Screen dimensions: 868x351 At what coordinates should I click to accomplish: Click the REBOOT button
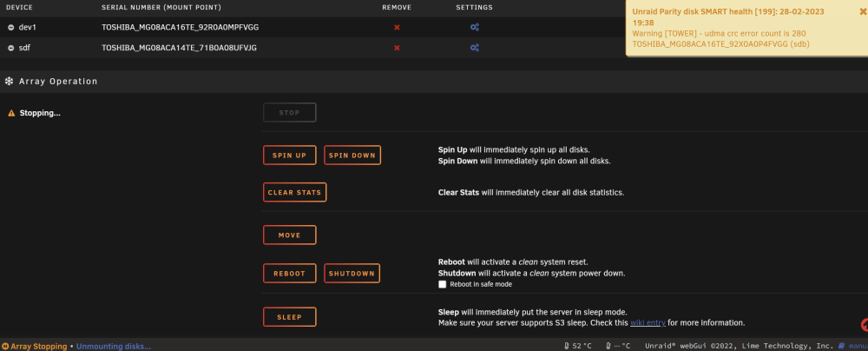(x=290, y=274)
